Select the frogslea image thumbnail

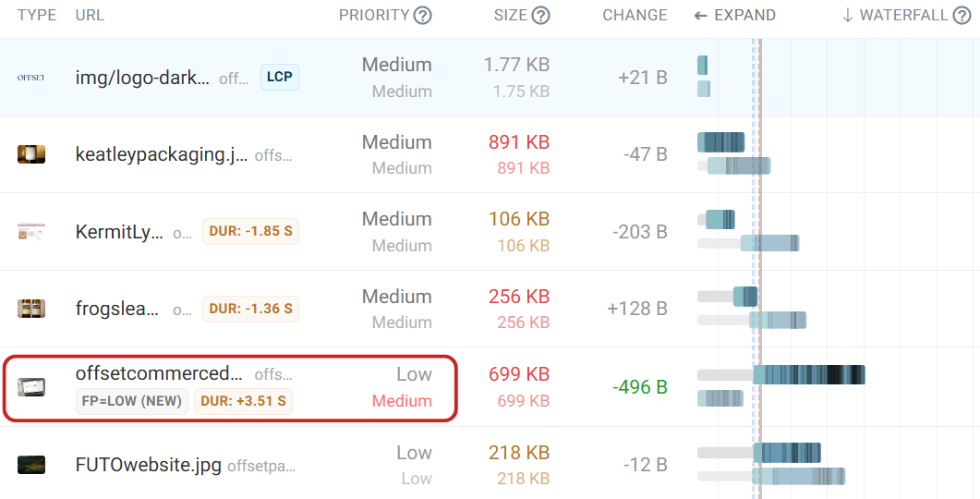[x=31, y=309]
